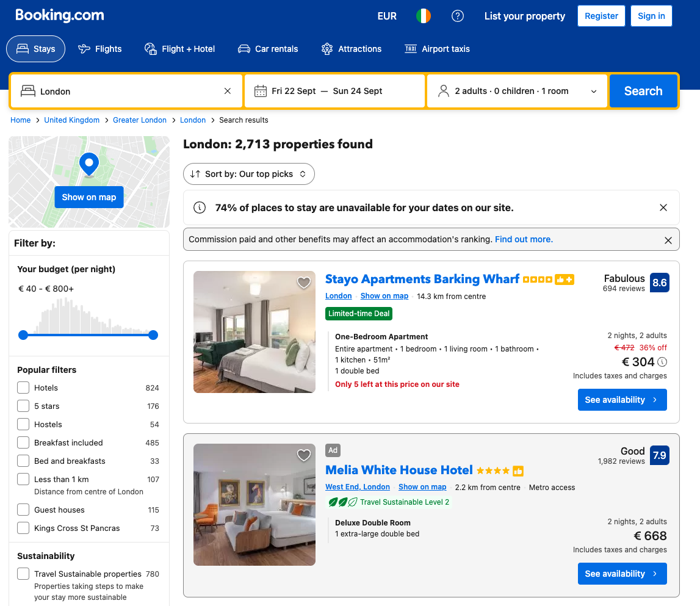
Task: Switch to the Flights tab
Action: (x=99, y=49)
